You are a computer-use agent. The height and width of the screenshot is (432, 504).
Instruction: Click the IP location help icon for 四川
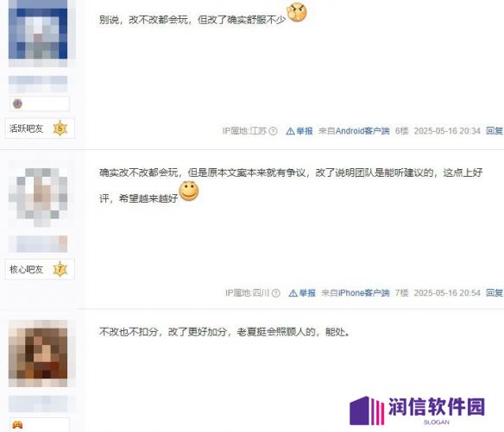click(276, 293)
